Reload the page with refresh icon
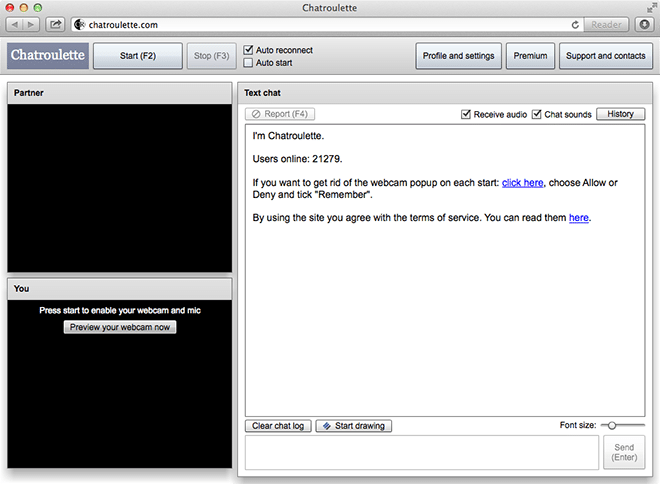Image resolution: width=660 pixels, height=484 pixels. [576, 24]
